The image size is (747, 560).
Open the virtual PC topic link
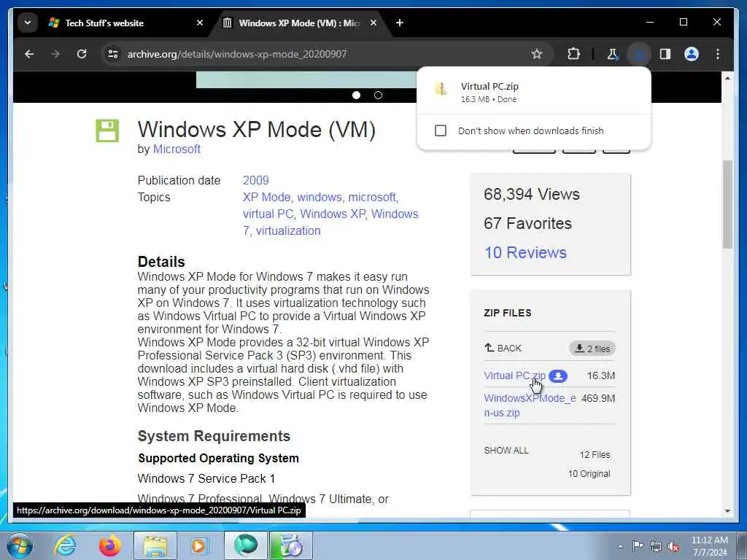click(268, 214)
